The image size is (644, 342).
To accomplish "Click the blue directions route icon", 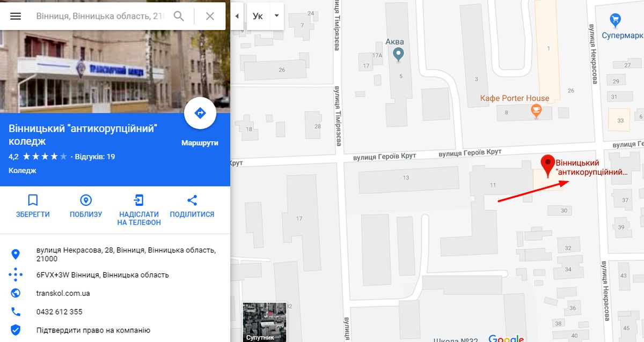I will [200, 114].
